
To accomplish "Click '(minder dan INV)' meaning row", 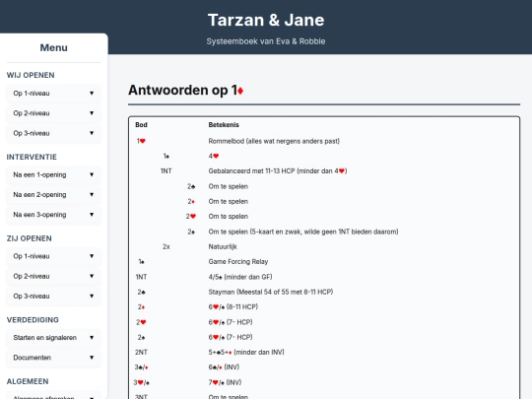I will click(246, 352).
